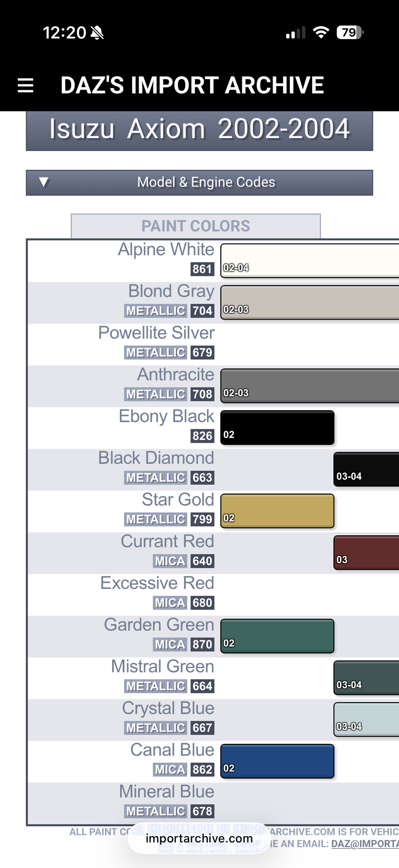
Task: Tap the Garden Green swatch
Action: [x=277, y=636]
